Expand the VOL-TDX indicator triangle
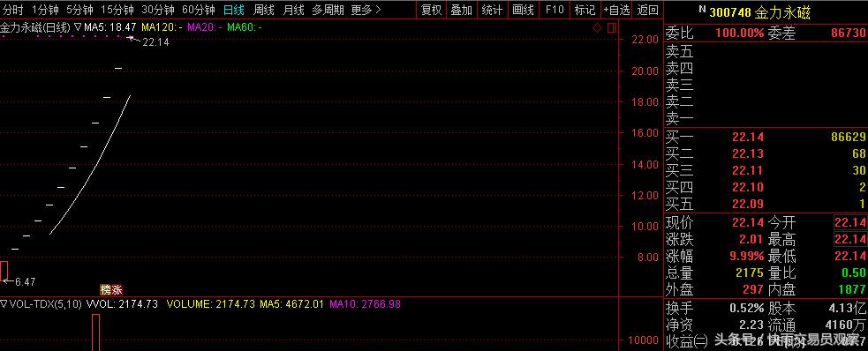Screen dimensions: 868x351 [x=4, y=304]
